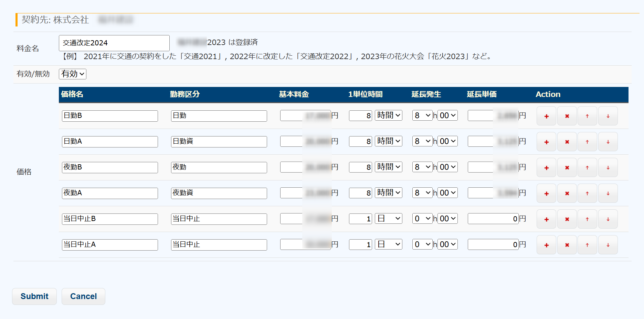Click the plus icon in the 日勤B row
Viewport: 644px width, 319px height.
click(x=546, y=116)
